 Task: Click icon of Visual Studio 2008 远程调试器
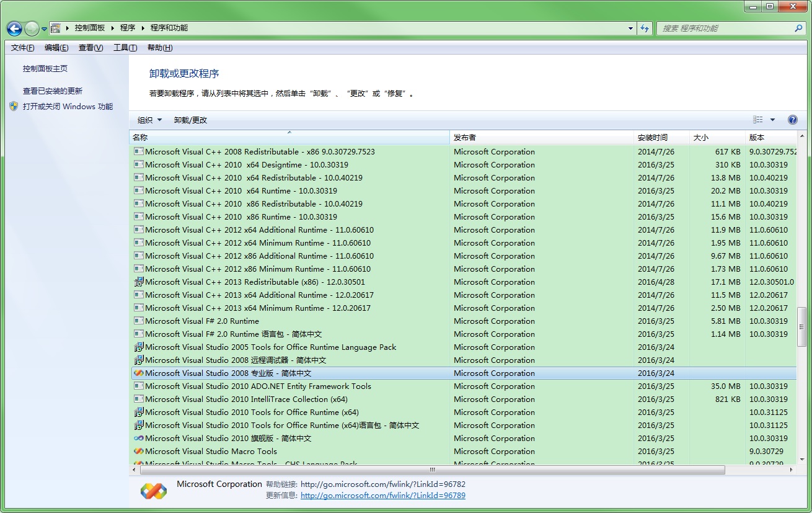(139, 360)
